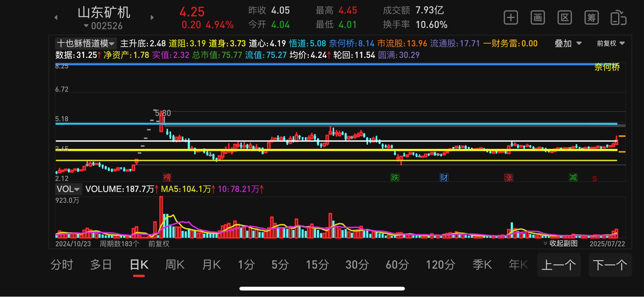Image resolution: width=644 pixels, height=297 pixels.
Task: Tap the 成交额 7.93亿 value
Action: (430, 10)
